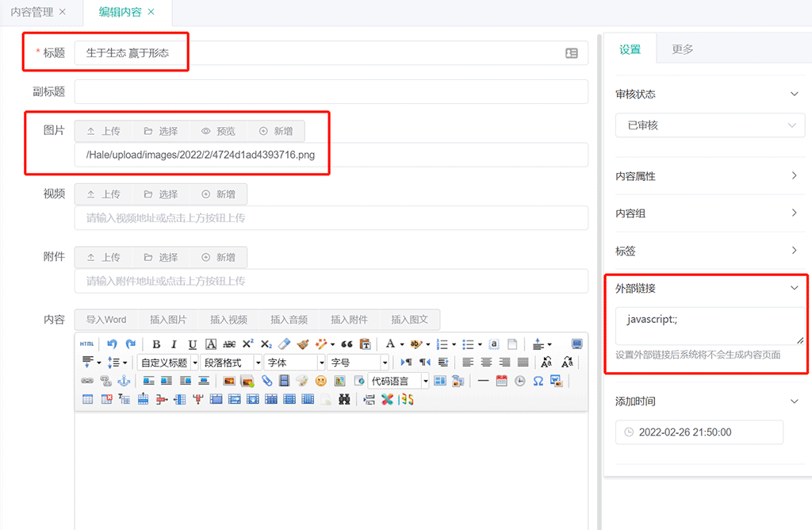The height and width of the screenshot is (530, 812).
Task: Open the 段落格式 dropdown
Action: pyautogui.click(x=232, y=363)
